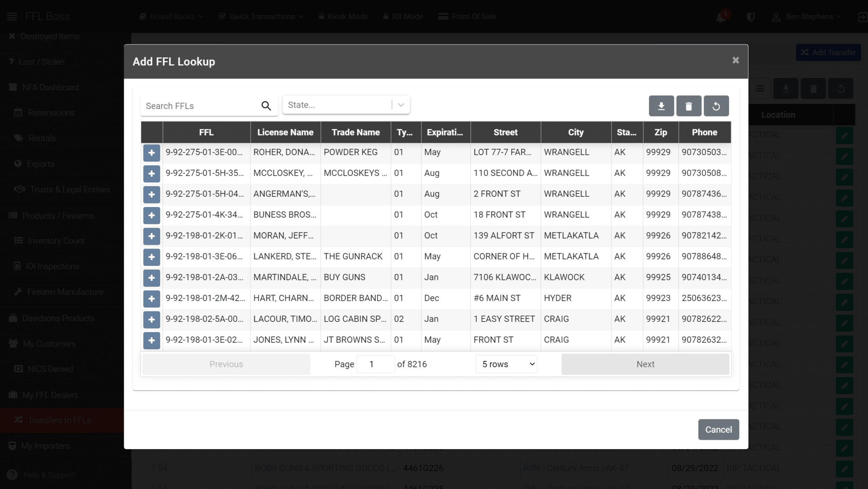Screen dimensions: 868x489
Task: Log out using the exit icon
Action: pyautogui.click(x=862, y=17)
